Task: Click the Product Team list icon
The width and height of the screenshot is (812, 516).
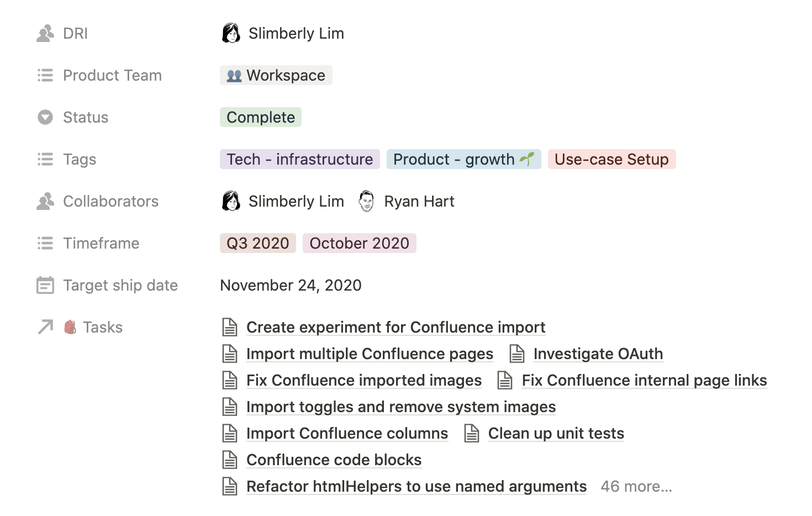Action: click(45, 75)
